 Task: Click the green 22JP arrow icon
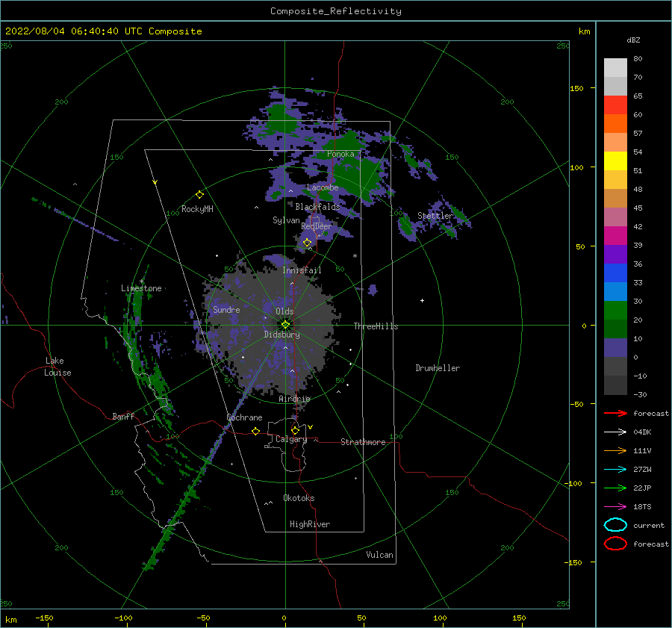tap(615, 488)
